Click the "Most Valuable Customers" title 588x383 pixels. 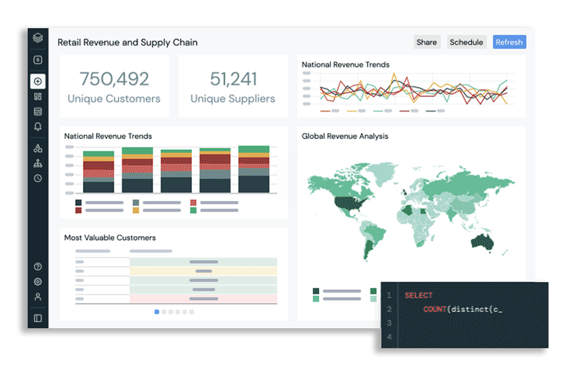point(110,238)
